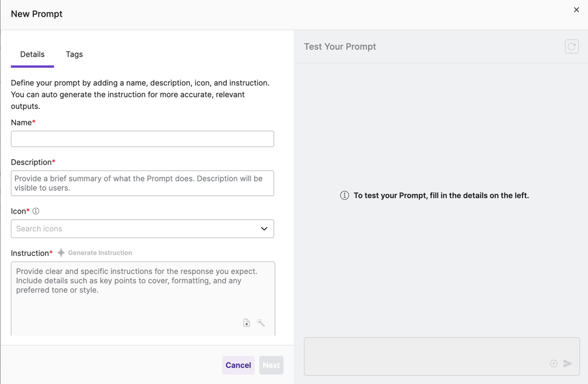
Task: Select the Details tab
Action: pos(32,54)
